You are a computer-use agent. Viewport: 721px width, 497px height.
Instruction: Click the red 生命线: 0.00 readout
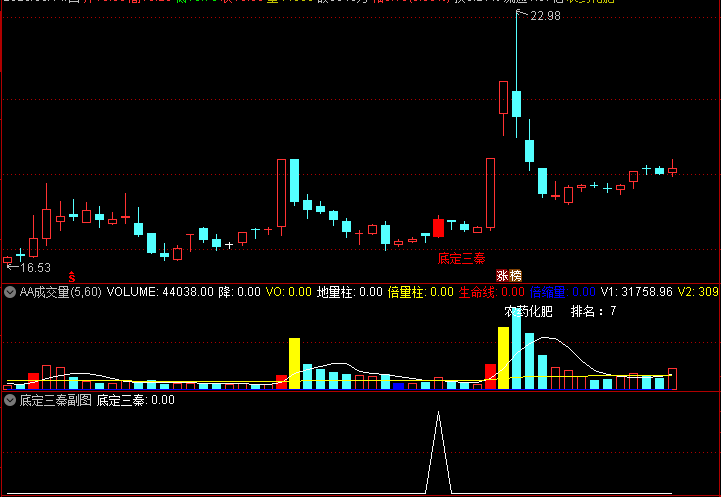[492, 292]
